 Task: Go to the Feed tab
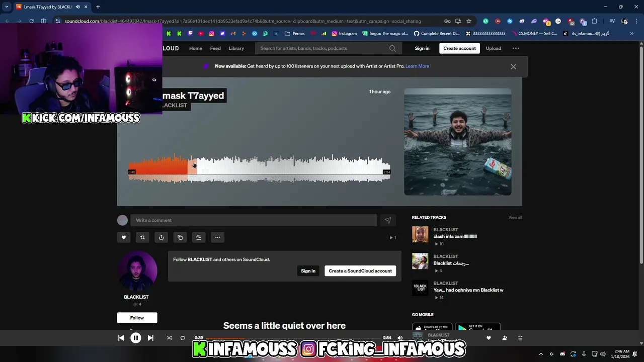[215, 48]
